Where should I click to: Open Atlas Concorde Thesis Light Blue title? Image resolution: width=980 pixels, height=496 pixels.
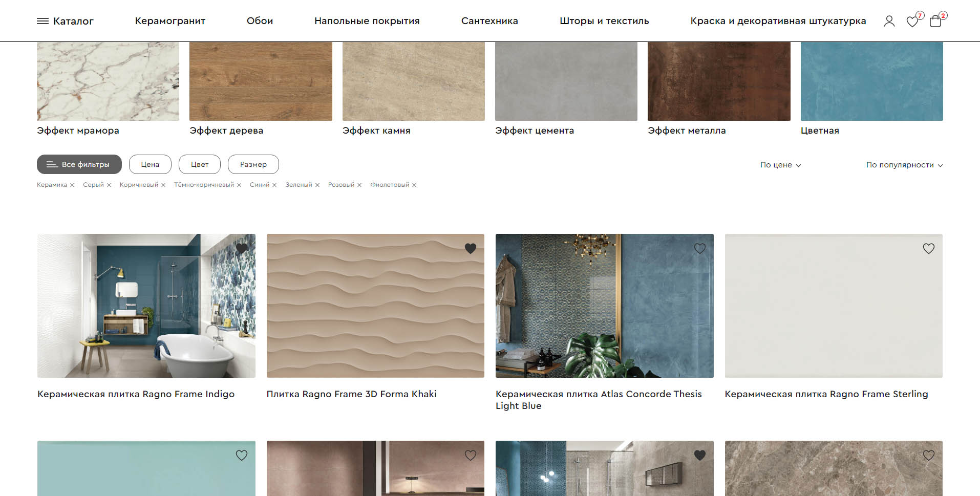[x=599, y=400]
